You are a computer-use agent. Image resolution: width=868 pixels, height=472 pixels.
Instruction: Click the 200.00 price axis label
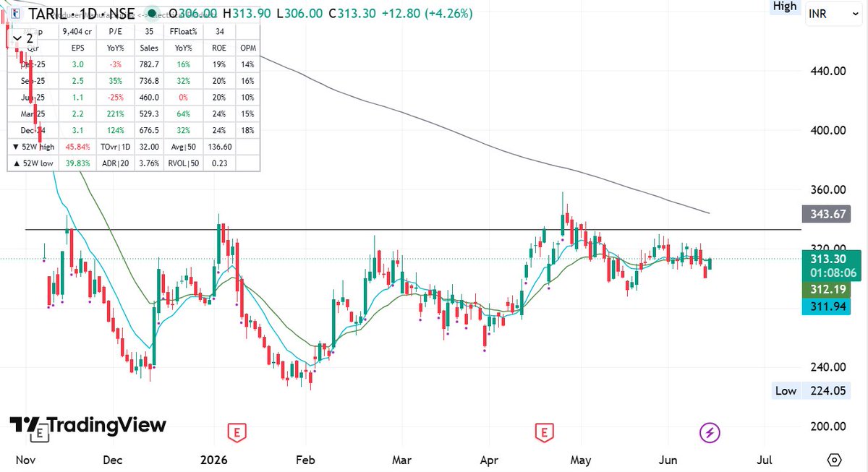click(828, 426)
